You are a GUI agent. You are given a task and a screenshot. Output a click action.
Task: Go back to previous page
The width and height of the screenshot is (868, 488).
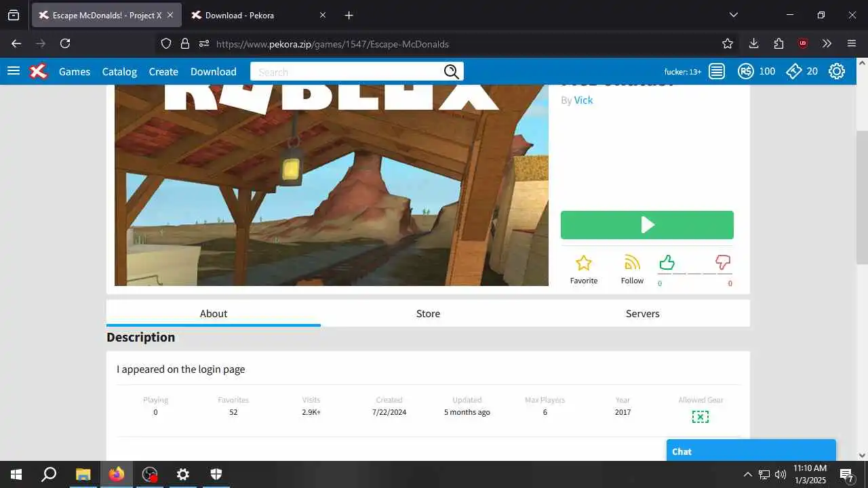click(x=16, y=43)
